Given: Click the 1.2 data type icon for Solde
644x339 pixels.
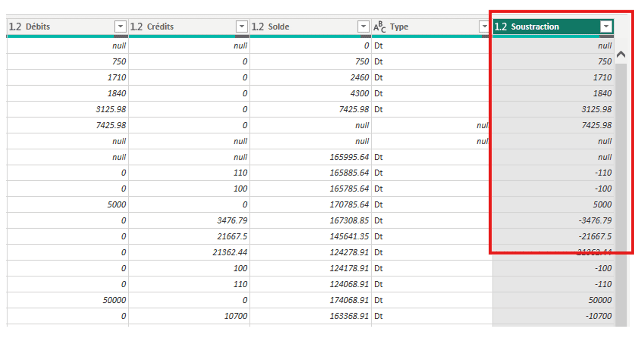Looking at the screenshot, I should click(258, 27).
